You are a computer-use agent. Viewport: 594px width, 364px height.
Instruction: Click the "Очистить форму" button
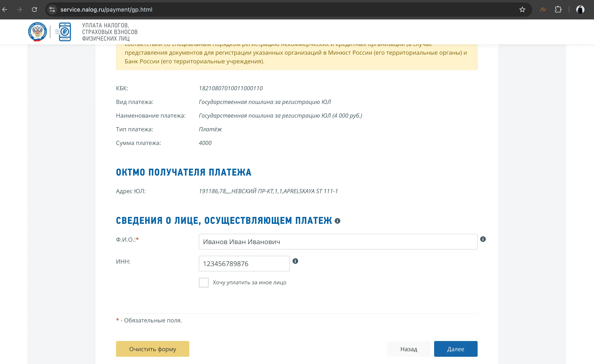(x=153, y=349)
